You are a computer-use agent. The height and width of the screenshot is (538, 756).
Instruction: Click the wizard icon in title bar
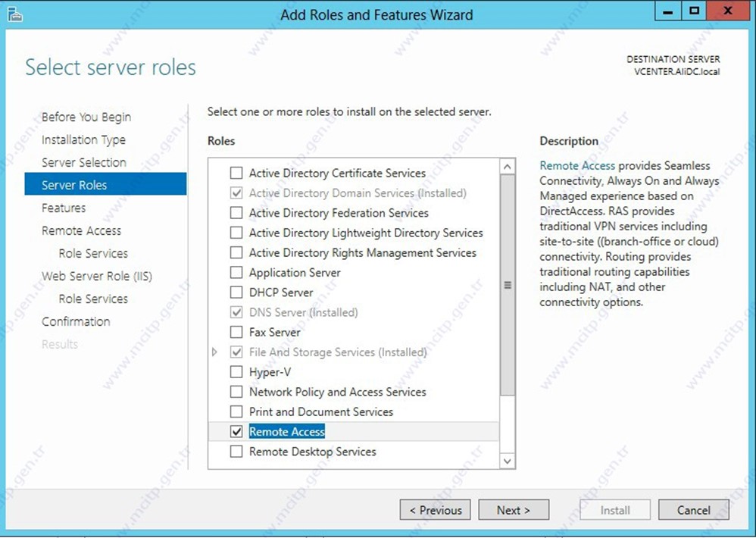(x=15, y=15)
